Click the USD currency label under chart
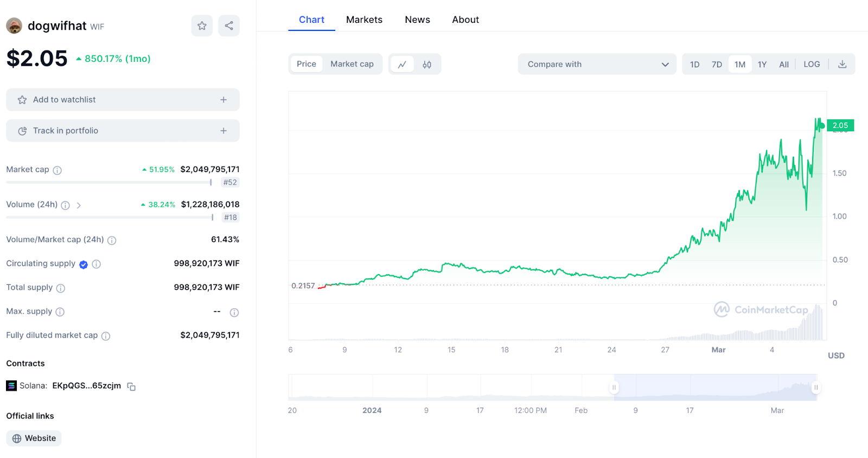The image size is (868, 458). [x=836, y=355]
